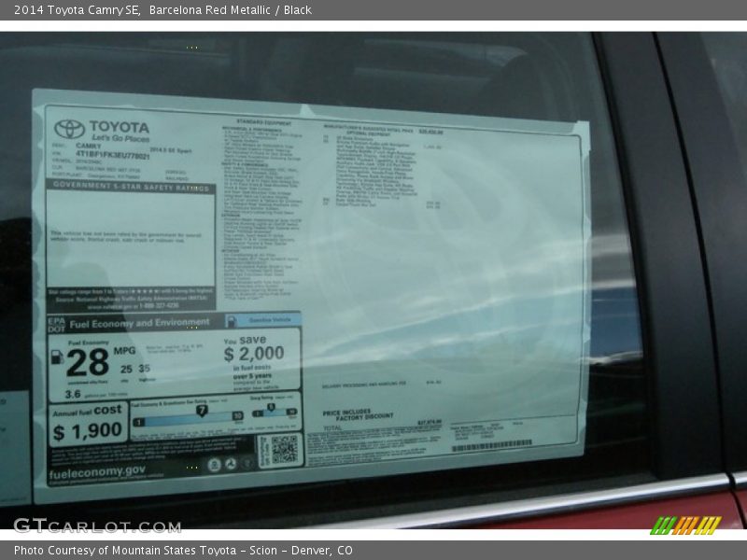Screen dimensions: 747x560
Task: Click 'PRICE INCLUDES FACTORY DISCOUNT' text
Action: (358, 414)
